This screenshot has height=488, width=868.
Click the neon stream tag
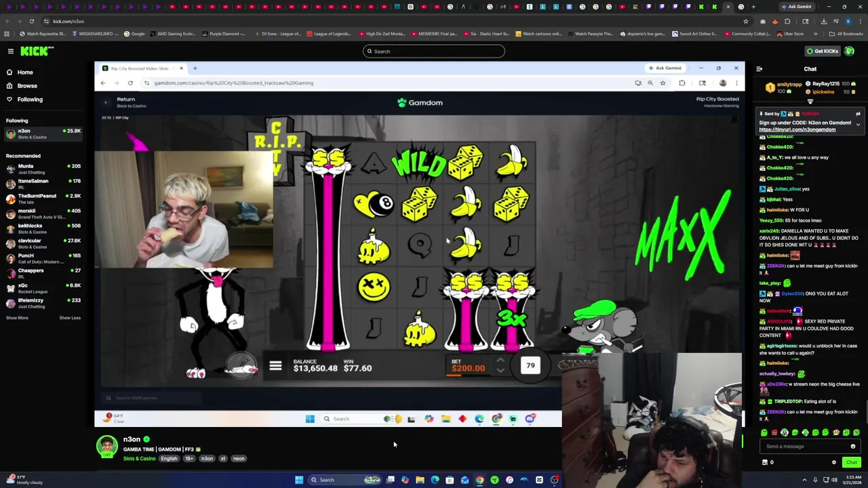coord(239,459)
